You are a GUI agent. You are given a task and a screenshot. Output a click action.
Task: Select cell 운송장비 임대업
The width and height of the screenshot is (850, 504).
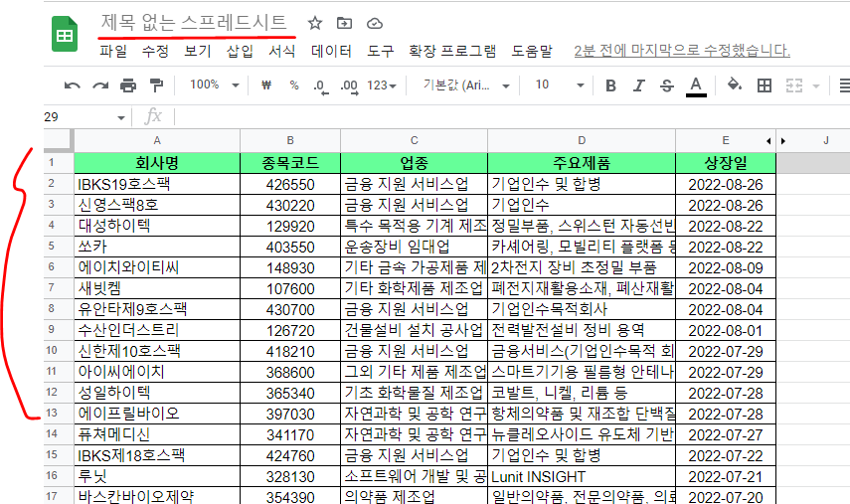point(415,247)
